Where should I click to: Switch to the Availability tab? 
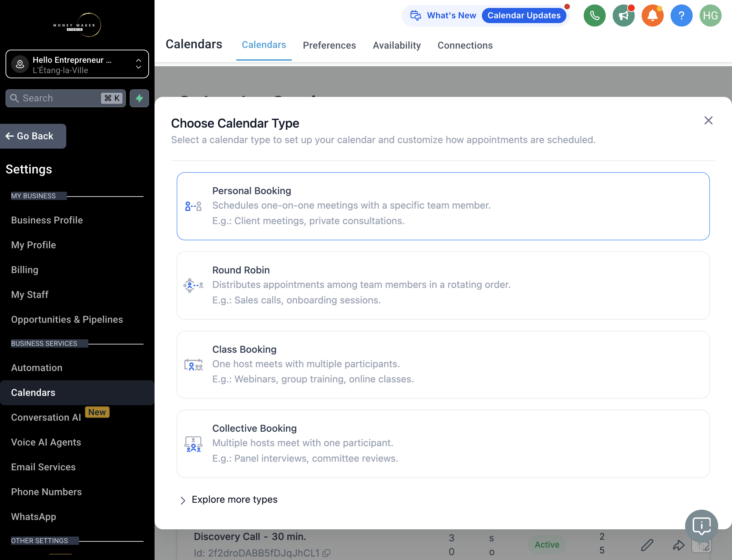[397, 45]
